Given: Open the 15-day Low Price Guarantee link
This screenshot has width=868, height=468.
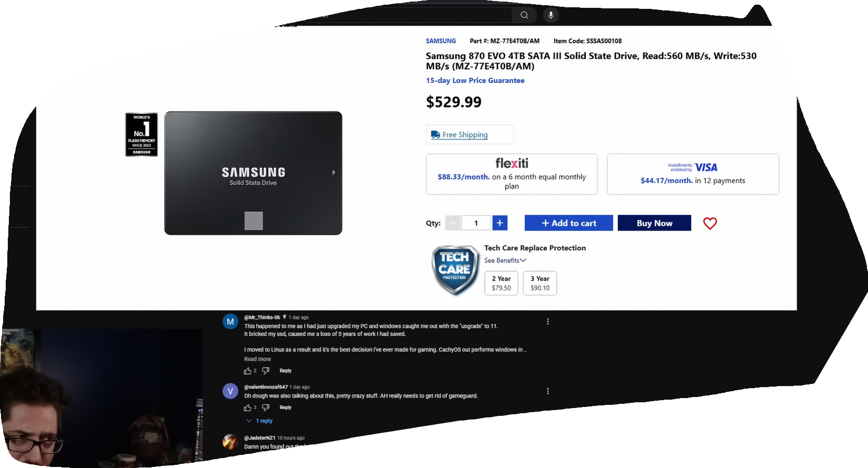Looking at the screenshot, I should 475,80.
